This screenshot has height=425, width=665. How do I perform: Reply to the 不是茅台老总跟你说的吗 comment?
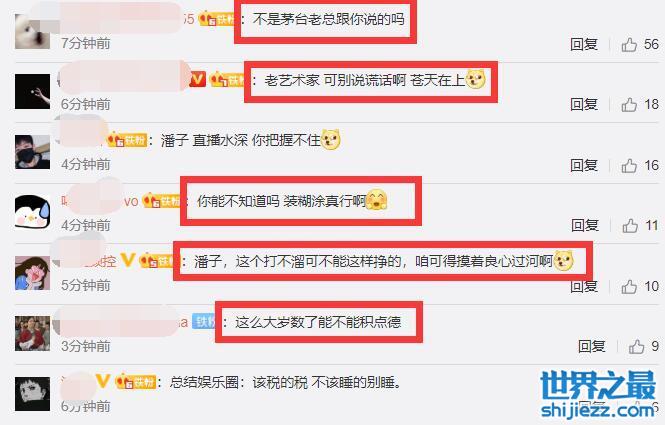[584, 44]
